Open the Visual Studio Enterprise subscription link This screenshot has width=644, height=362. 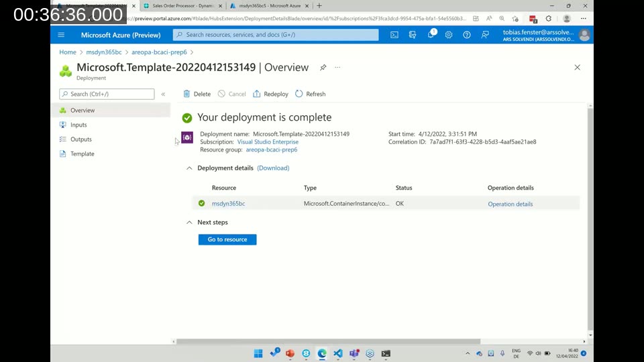click(x=268, y=142)
